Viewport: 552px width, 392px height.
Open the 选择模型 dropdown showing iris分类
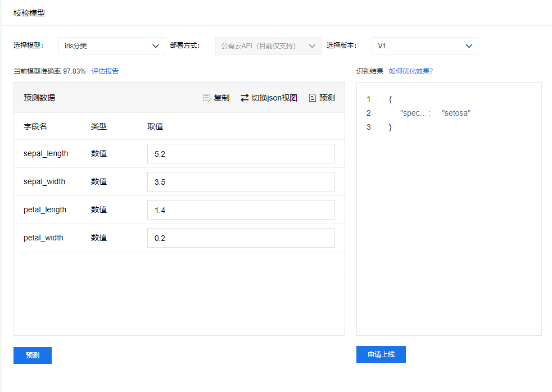coord(112,46)
